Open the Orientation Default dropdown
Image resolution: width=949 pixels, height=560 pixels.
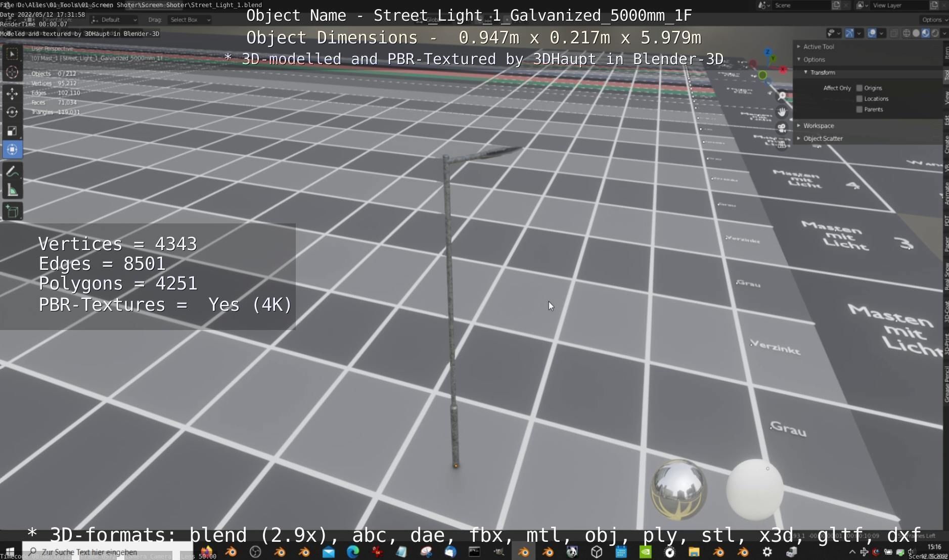click(114, 20)
